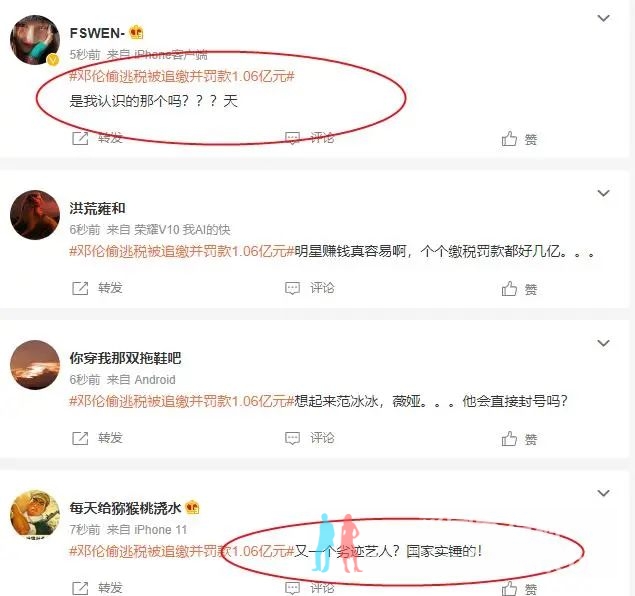Open hashtag 邓伦偷逃税 in 你穿我那双拖鞋吧's post
This screenshot has width=635, height=596.
click(x=181, y=401)
